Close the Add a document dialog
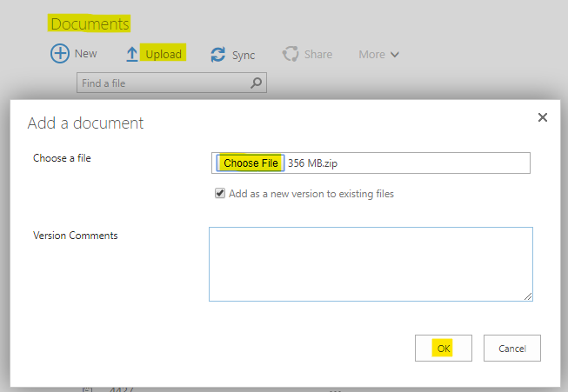The width and height of the screenshot is (568, 392). pos(542,117)
